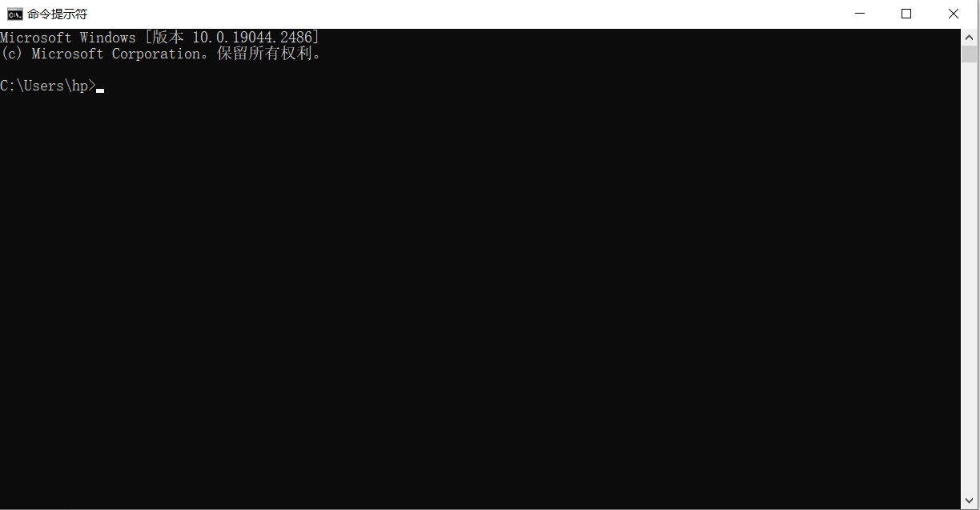Click the "(c) Microsoft" copyright text
Viewport: 980px width, 510px height.
tap(52, 54)
